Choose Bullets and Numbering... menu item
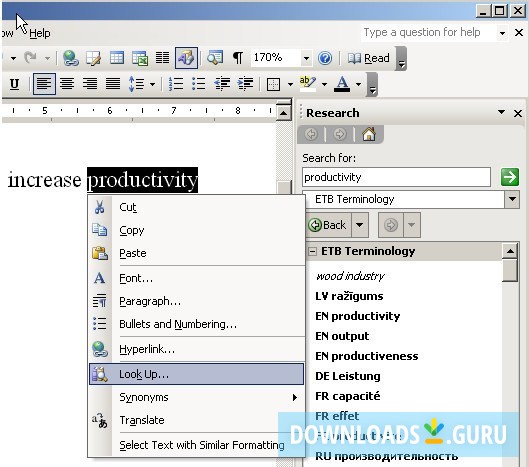The width and height of the screenshot is (529, 467). pyautogui.click(x=196, y=324)
